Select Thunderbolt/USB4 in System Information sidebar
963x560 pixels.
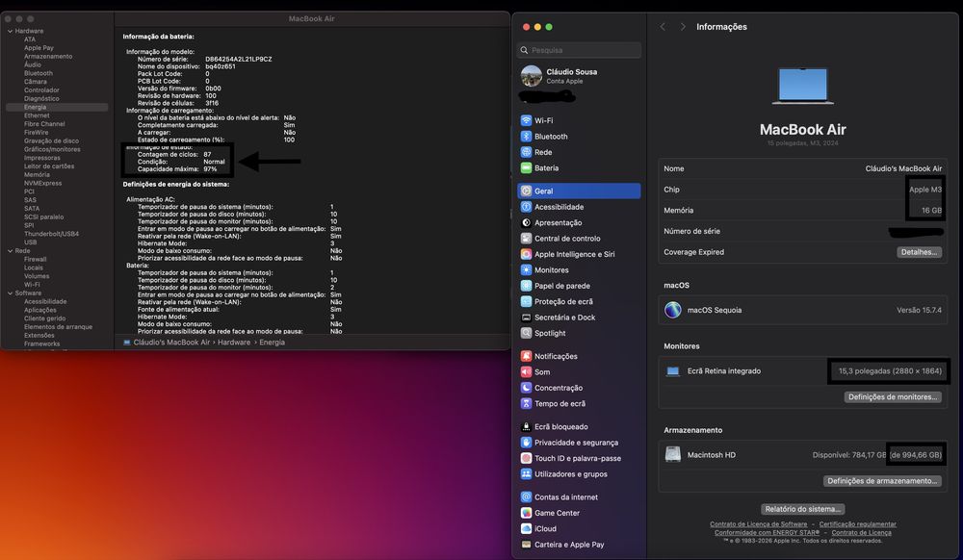(x=52, y=234)
